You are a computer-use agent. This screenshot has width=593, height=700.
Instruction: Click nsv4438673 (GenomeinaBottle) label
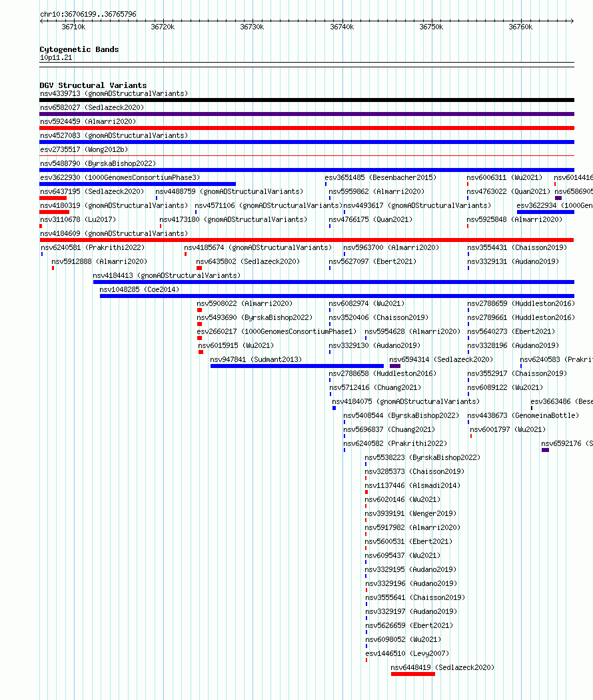(523, 415)
